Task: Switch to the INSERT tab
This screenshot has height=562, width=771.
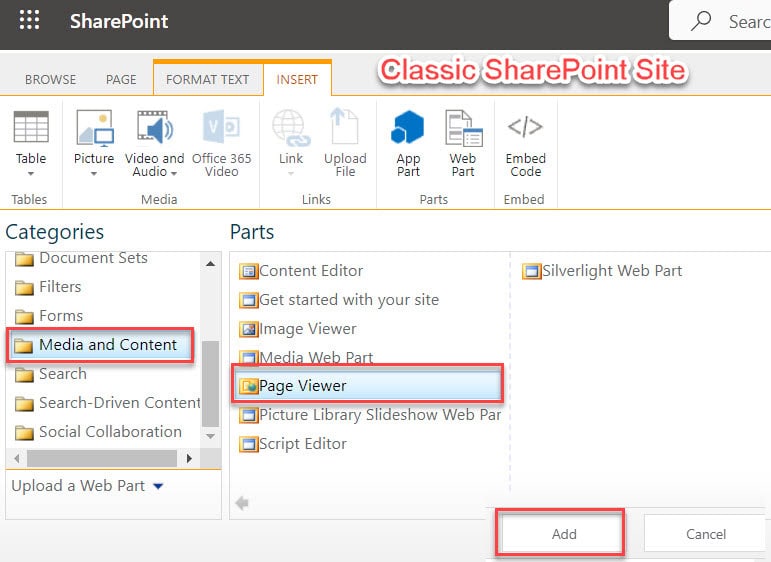Action: (x=297, y=79)
